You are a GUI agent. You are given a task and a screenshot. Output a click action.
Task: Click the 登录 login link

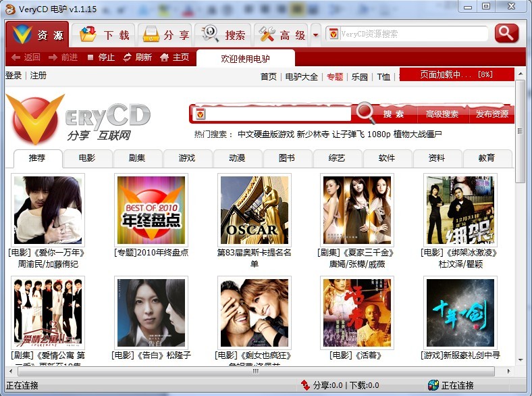14,76
